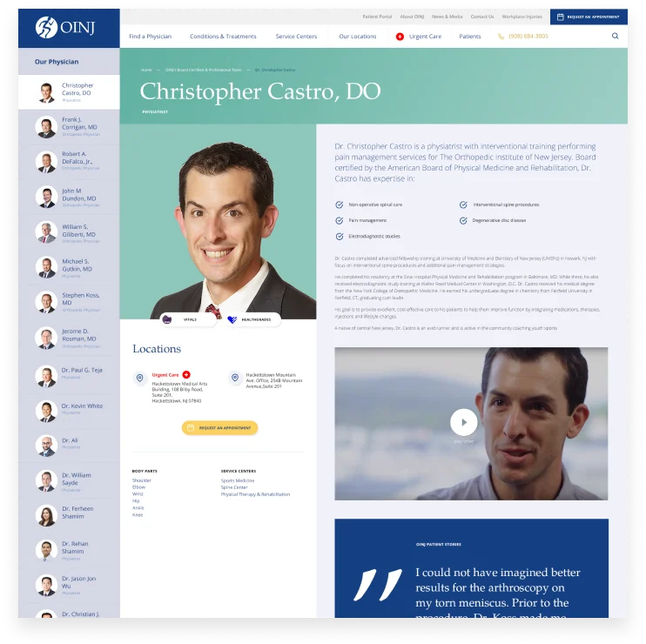
Task: Open the Sports Medicine service center link
Action: pyautogui.click(x=238, y=480)
